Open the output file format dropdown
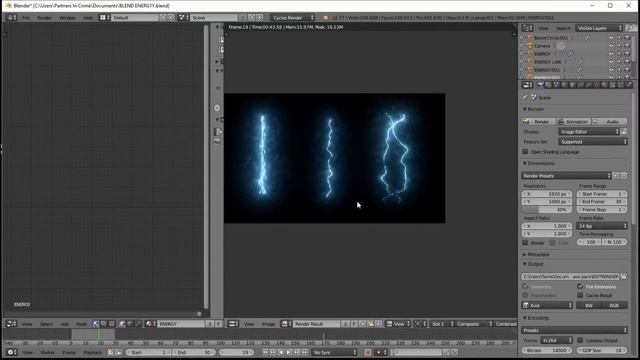Screen dimensions: 640x360 pos(547,305)
